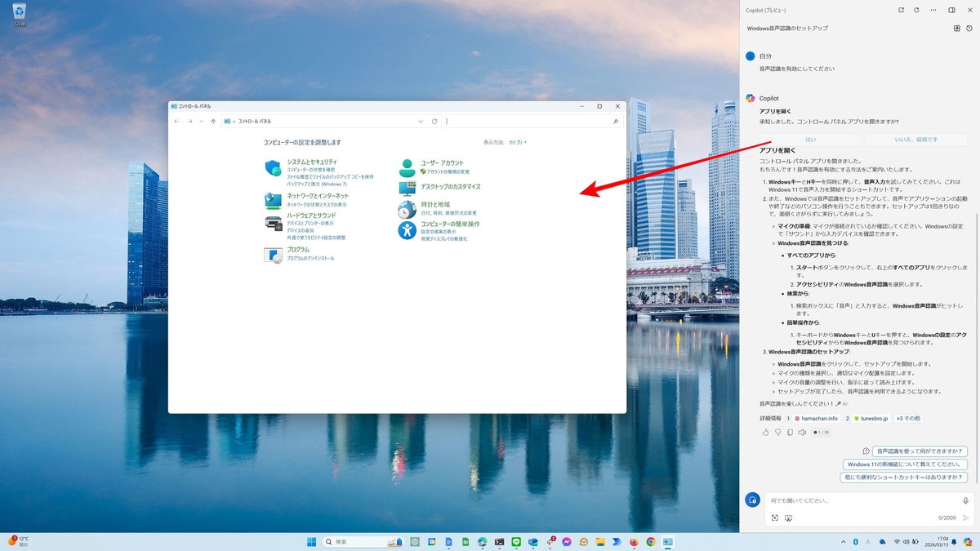Dislike the Copilot response with thumbs down
Screen dimensions: 980x551
point(777,432)
